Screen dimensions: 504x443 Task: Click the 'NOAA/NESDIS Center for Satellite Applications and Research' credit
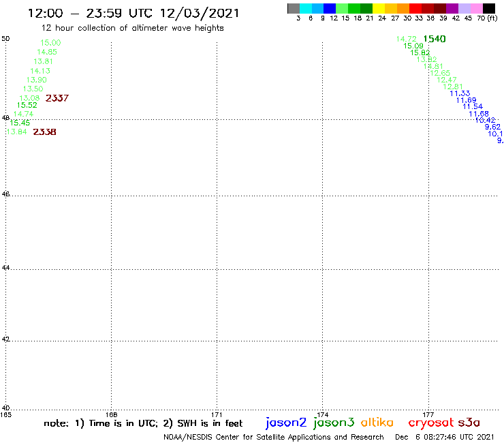274,438
